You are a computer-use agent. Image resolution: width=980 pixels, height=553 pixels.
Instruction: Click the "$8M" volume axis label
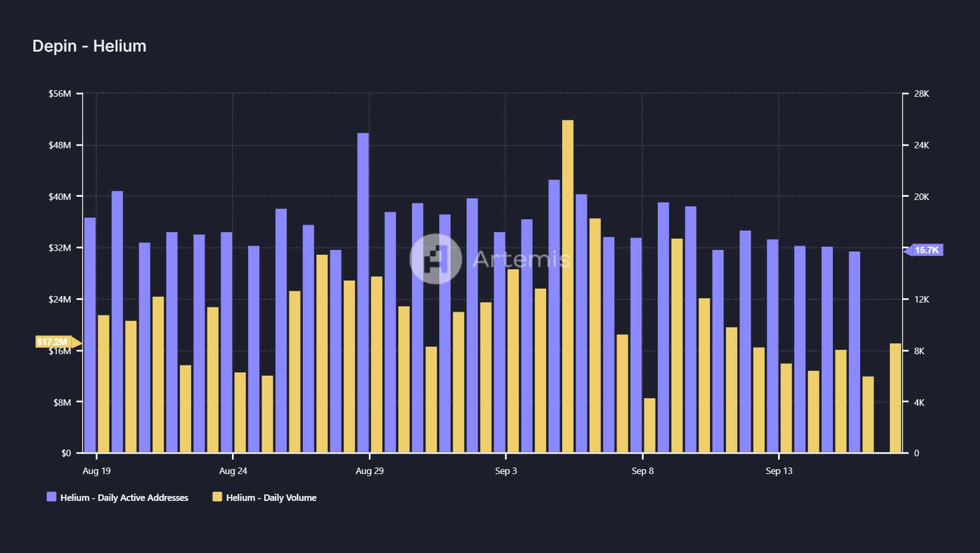click(62, 402)
